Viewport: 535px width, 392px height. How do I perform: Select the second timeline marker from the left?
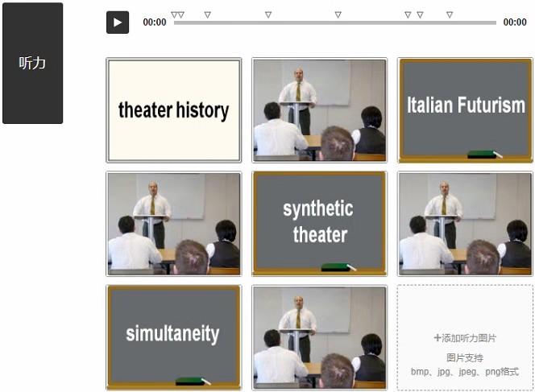[181, 14]
